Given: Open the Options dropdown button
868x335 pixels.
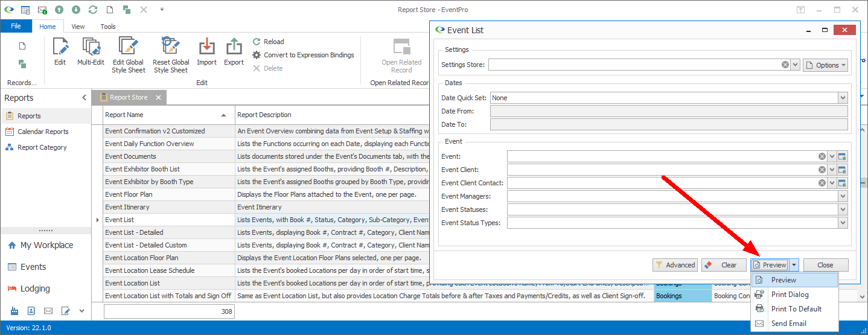Looking at the screenshot, I should (x=825, y=65).
